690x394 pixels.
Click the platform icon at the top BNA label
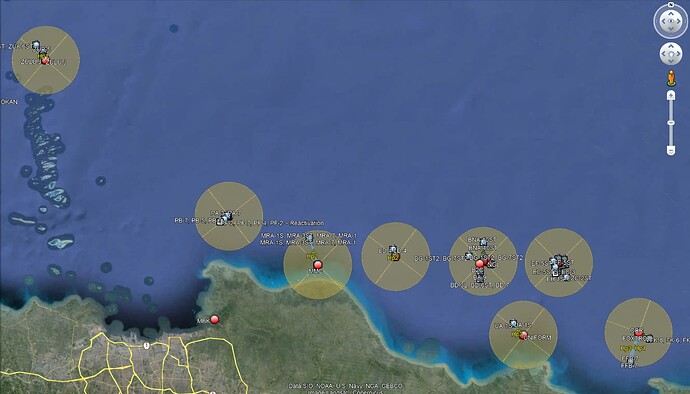(483, 241)
